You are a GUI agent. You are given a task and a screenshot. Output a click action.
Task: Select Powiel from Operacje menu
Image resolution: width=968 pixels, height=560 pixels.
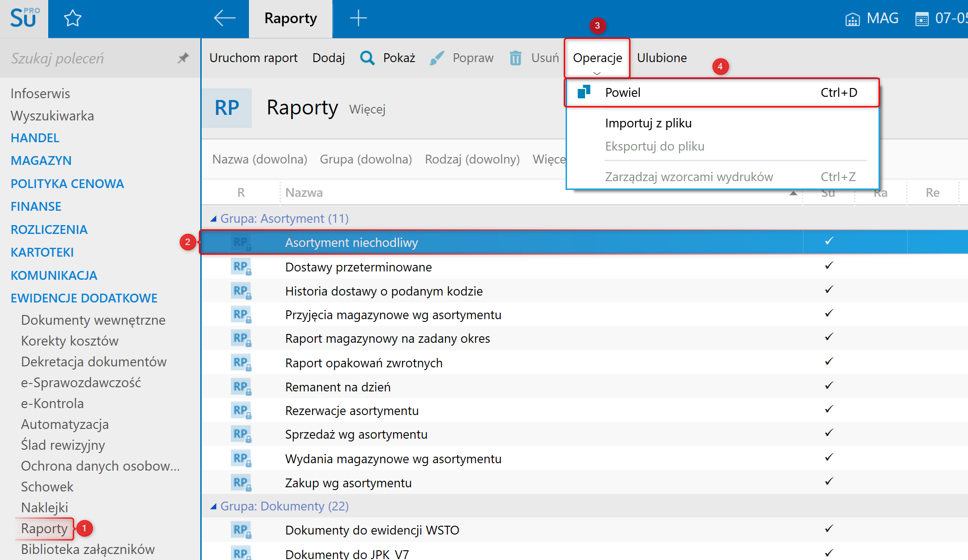click(x=623, y=93)
